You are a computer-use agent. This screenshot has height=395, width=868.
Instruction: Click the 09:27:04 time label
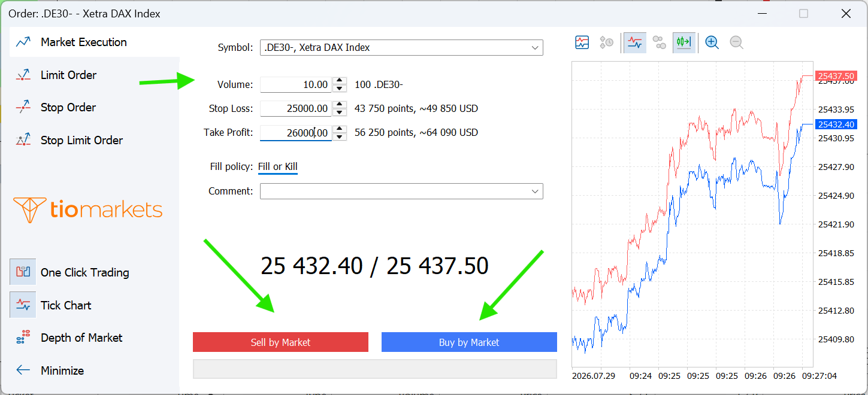tap(820, 376)
